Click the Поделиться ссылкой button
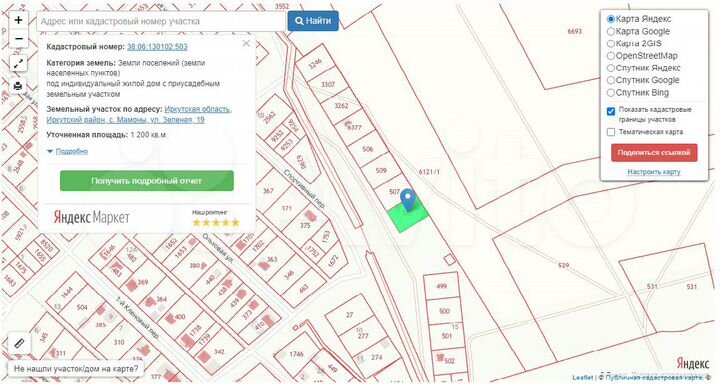 [654, 152]
